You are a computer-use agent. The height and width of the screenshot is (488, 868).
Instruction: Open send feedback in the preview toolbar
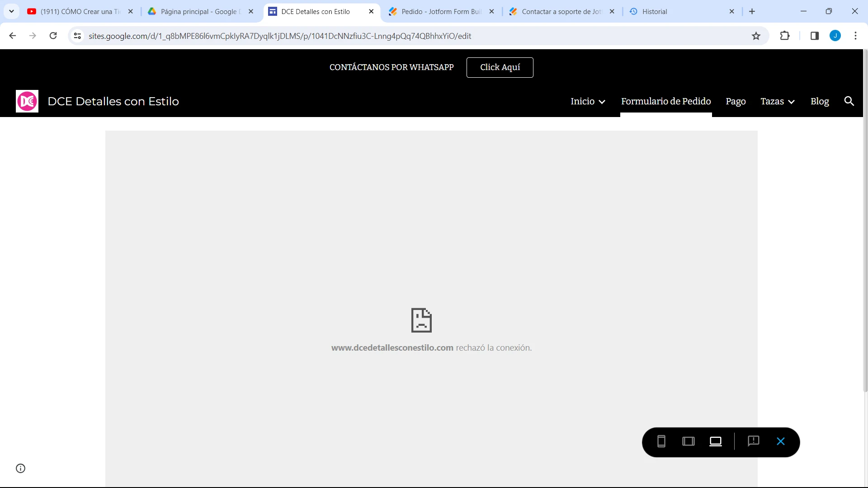[753, 441]
